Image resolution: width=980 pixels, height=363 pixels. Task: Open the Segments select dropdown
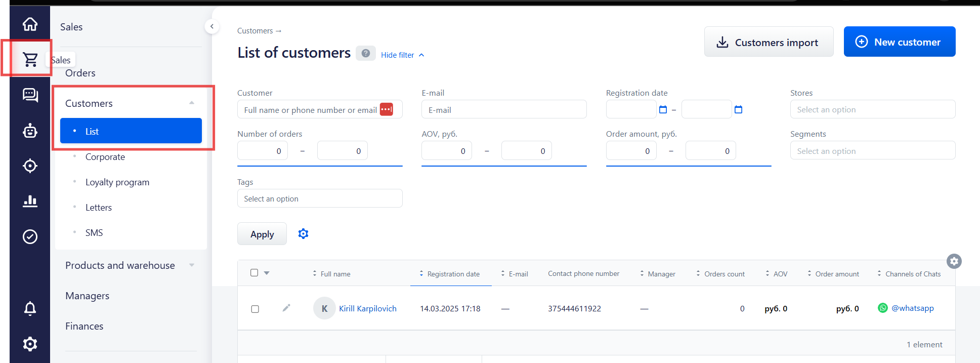(872, 151)
